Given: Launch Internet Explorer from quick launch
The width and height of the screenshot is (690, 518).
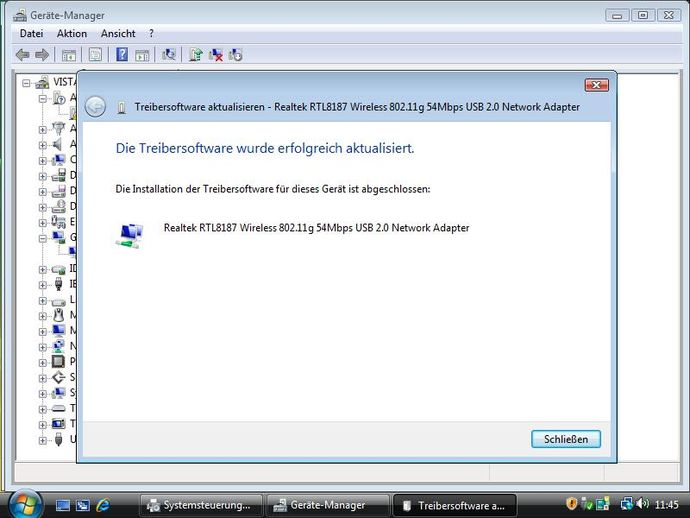Looking at the screenshot, I should (x=103, y=505).
